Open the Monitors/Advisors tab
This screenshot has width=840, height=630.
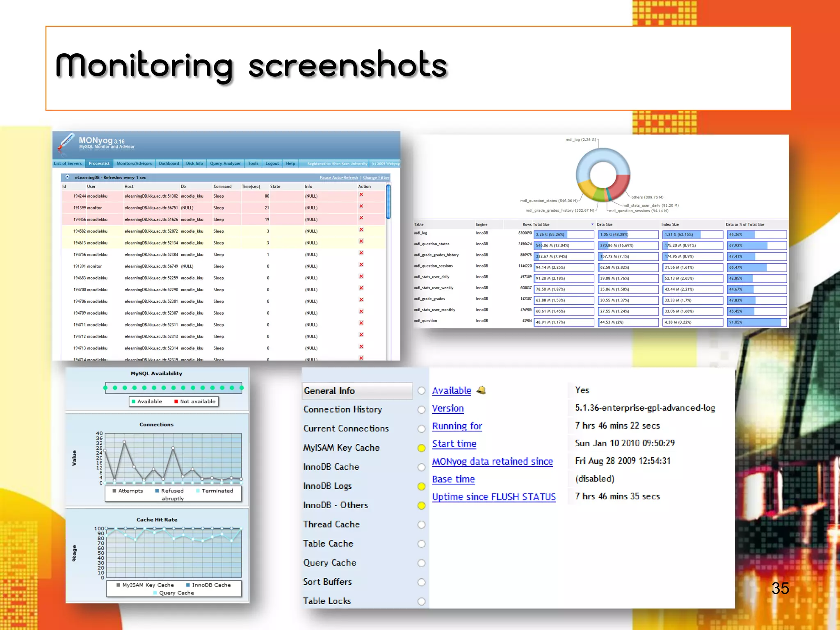coord(134,163)
